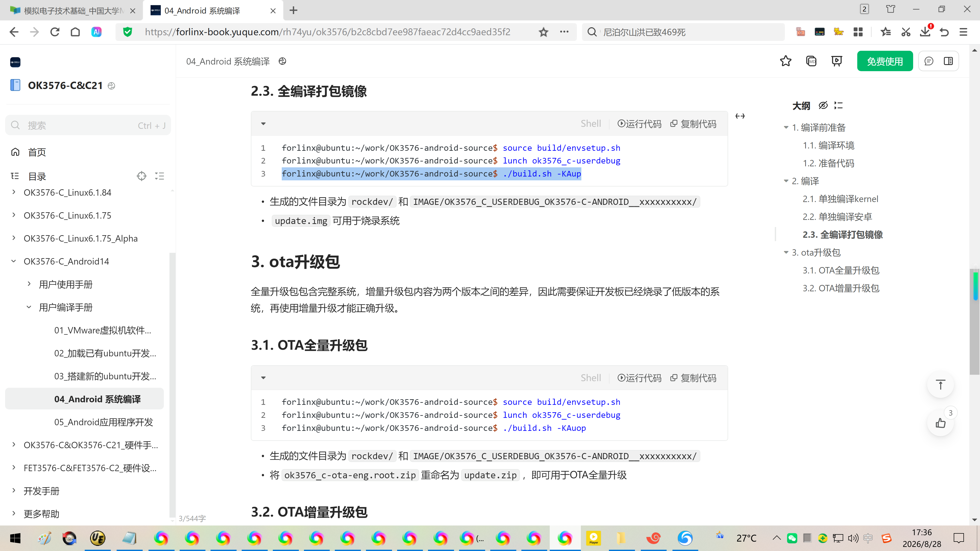This screenshot has height=551, width=980.
Task: Open the AI assistant icon in toolbar
Action: [97, 32]
